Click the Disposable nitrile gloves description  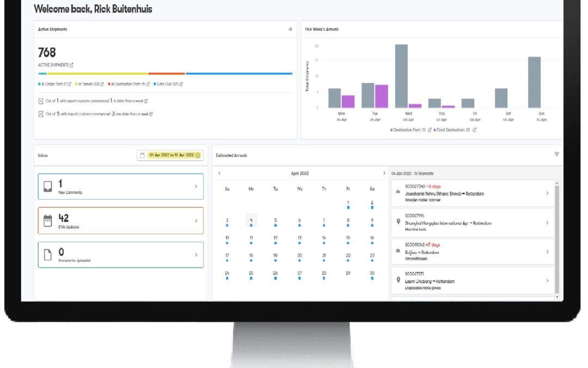pos(422,288)
